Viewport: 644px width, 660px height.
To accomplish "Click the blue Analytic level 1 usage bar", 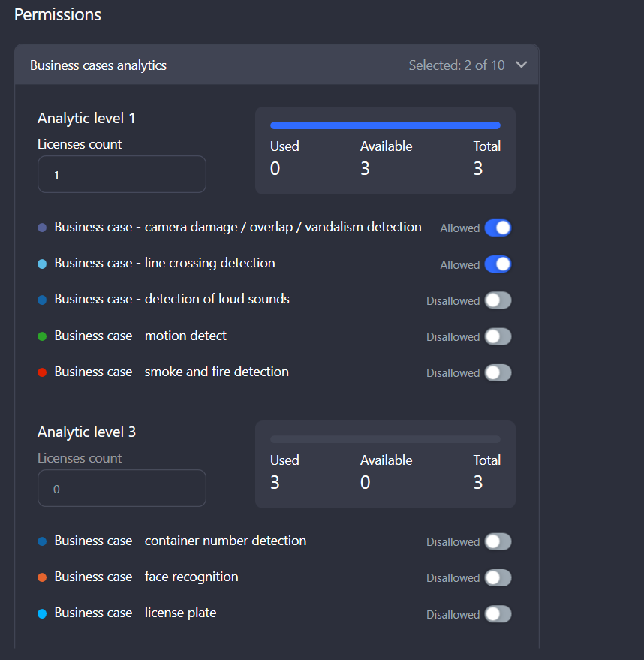I will tap(385, 125).
